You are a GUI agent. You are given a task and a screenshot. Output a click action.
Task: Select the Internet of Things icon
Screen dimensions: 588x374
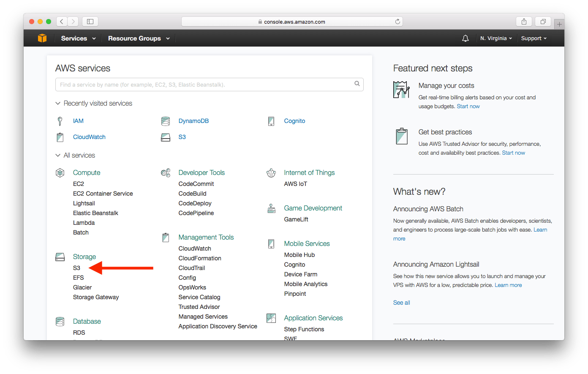271,172
